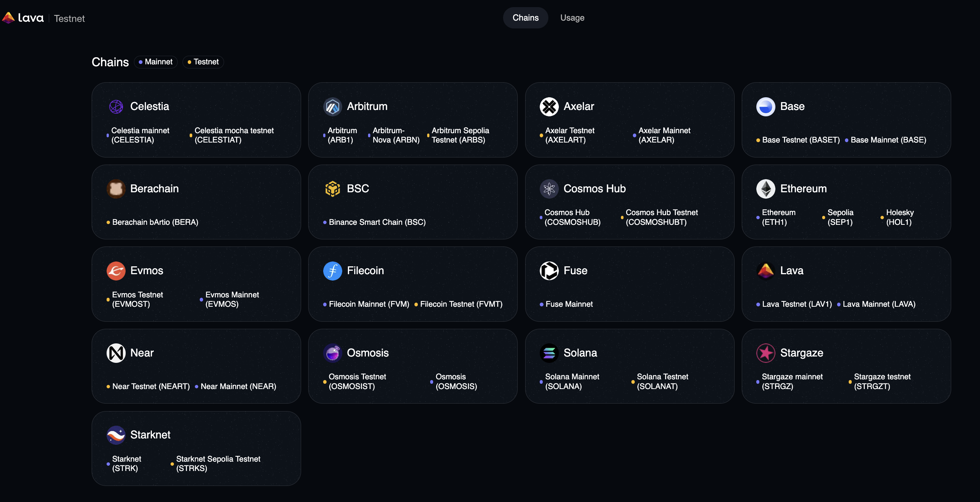Screen dimensions: 980x502
Task: Select Evmos Testnet (EVMOST)
Action: pos(135,300)
